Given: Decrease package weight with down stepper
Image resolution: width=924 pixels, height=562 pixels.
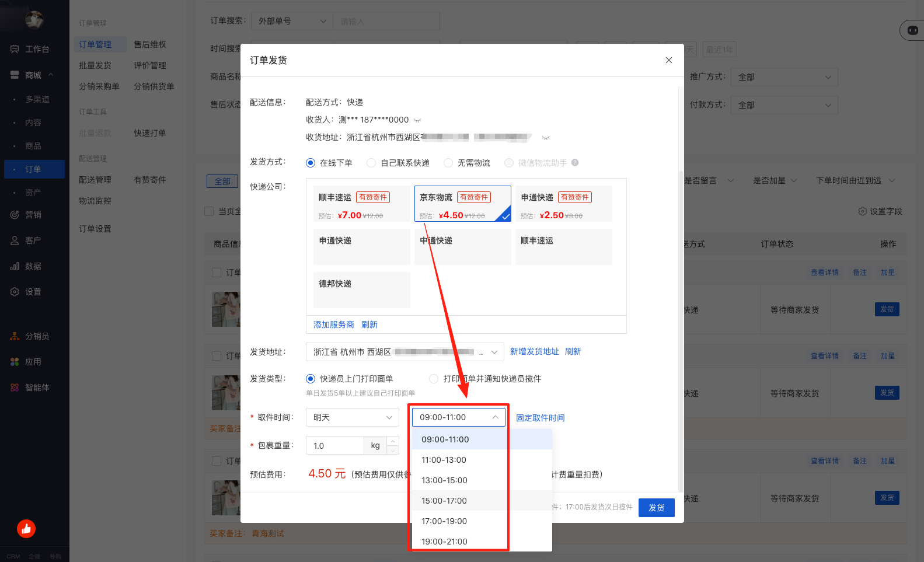Looking at the screenshot, I should [x=393, y=450].
